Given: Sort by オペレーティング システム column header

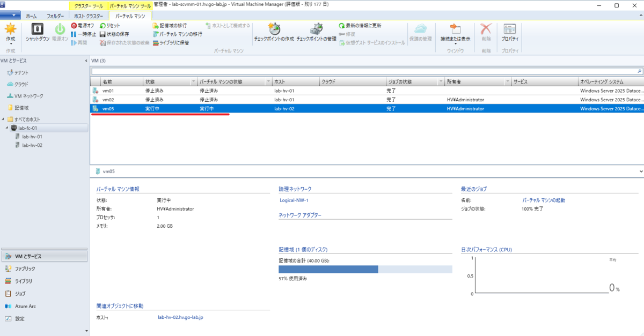Looking at the screenshot, I should coord(611,81).
